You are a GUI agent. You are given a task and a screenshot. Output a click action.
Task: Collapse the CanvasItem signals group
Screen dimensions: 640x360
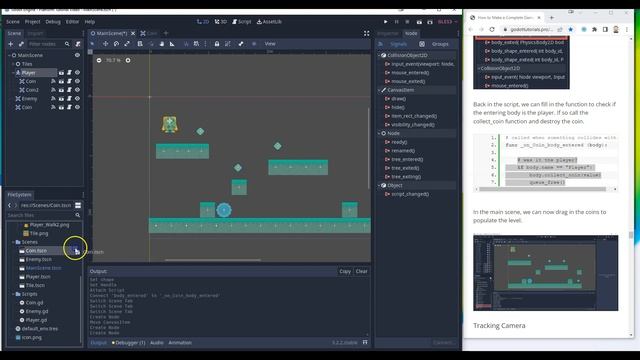pyautogui.click(x=379, y=90)
